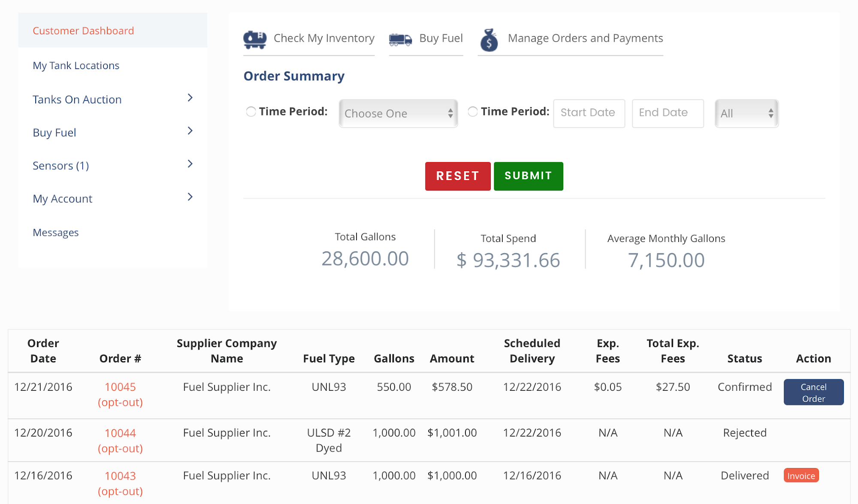Screen dimensions: 858x504
Task: Expand Sensors (1) chevron arrow
Action: pos(190,164)
